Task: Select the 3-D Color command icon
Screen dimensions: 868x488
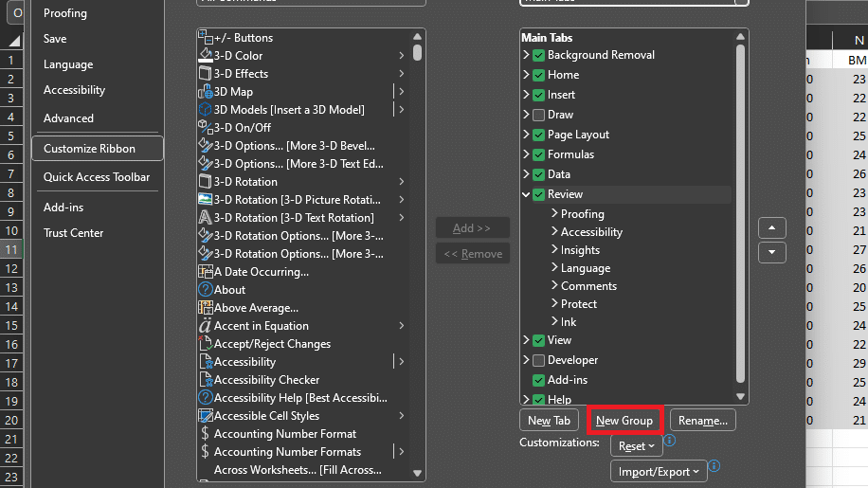Action: click(x=206, y=56)
